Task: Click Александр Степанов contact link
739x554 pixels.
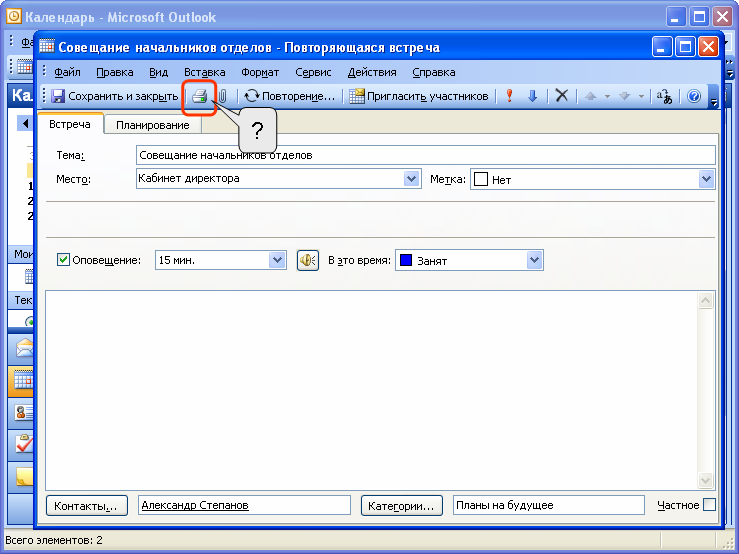Action: click(195, 505)
